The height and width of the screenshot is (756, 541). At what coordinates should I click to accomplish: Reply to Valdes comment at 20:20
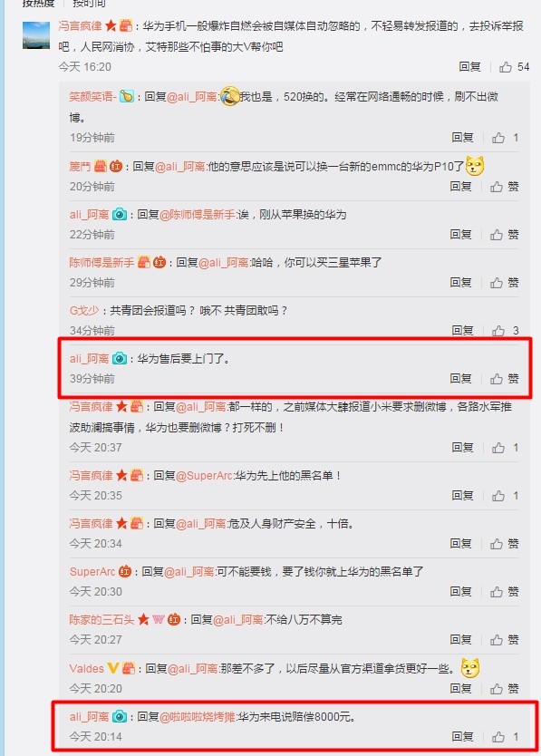tap(460, 689)
